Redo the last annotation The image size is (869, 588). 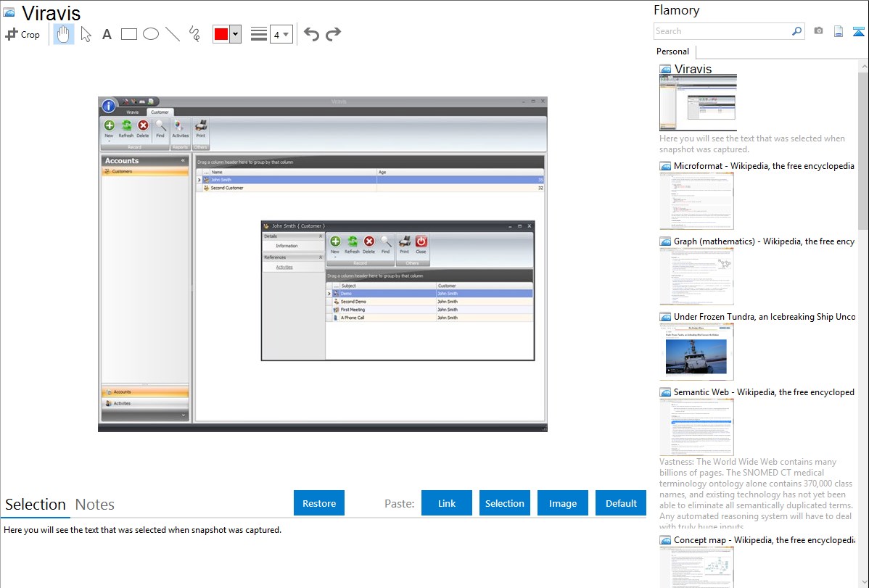(333, 34)
